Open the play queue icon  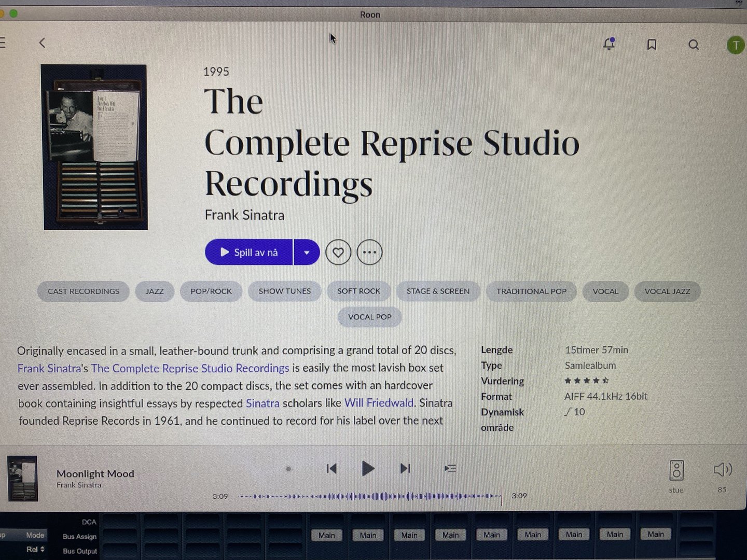click(x=450, y=469)
